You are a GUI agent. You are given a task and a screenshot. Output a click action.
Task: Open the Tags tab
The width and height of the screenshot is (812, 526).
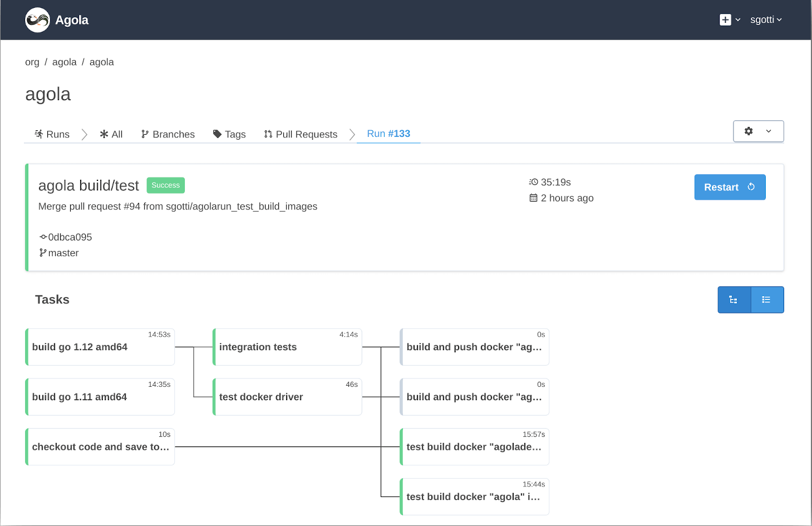click(x=229, y=134)
